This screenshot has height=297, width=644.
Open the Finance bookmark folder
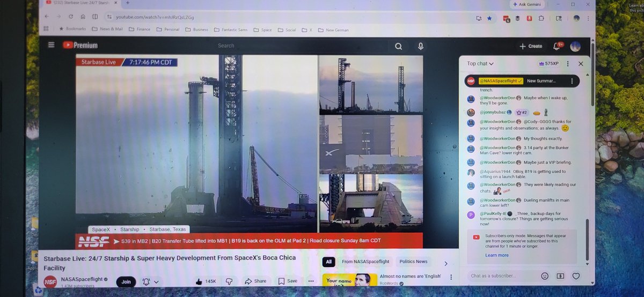(x=140, y=29)
